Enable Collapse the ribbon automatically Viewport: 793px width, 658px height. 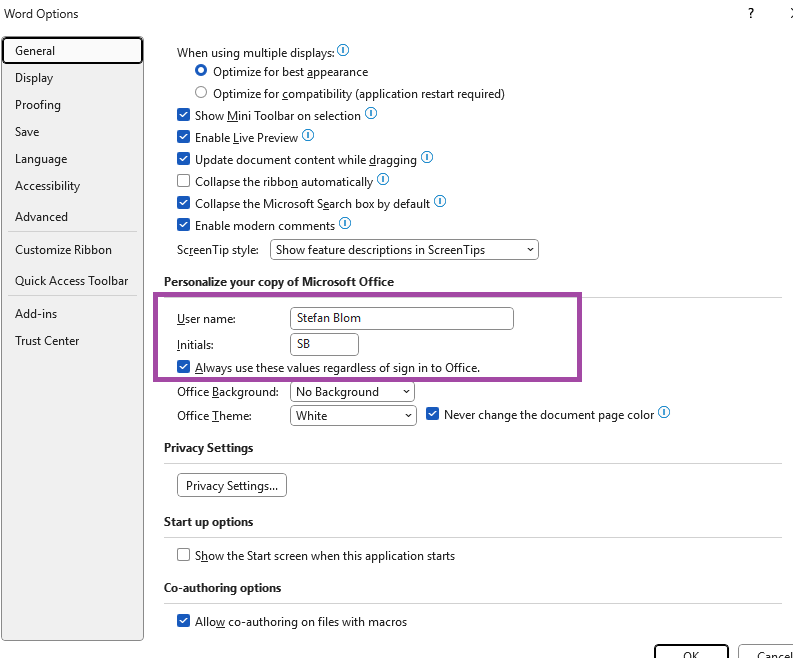[184, 181]
